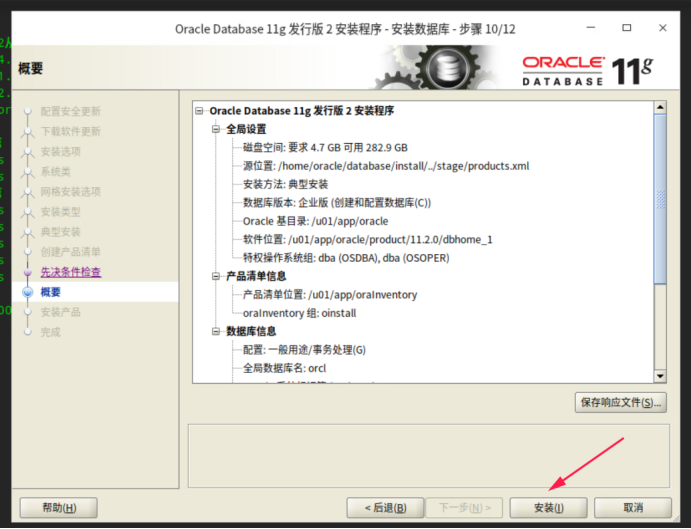Click the empty message area below summary
The height and width of the screenshot is (529, 691).
[x=429, y=456]
